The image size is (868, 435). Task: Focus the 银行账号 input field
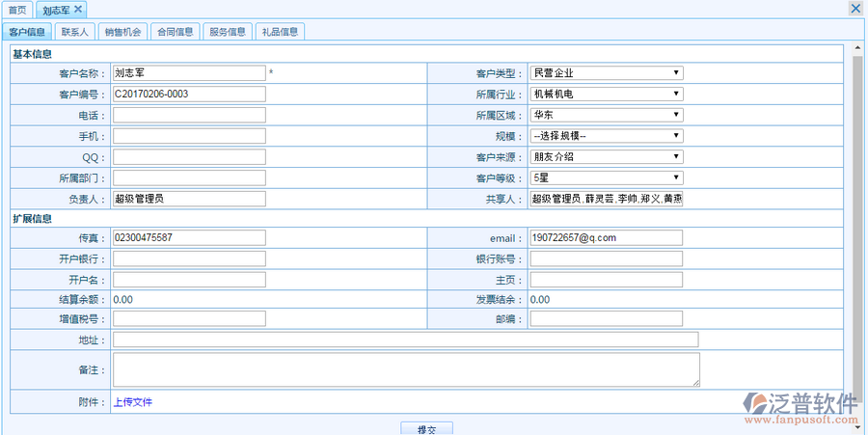[x=607, y=259]
